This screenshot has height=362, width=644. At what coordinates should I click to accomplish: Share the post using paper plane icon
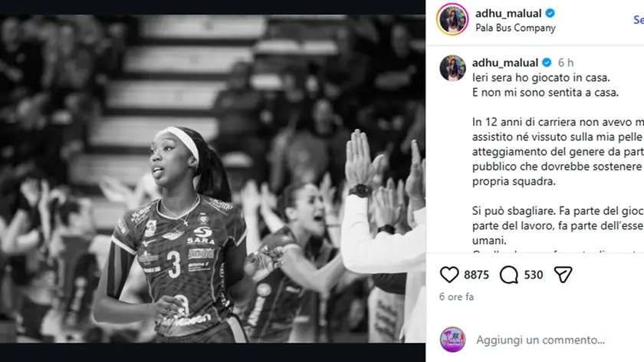pyautogui.click(x=563, y=275)
